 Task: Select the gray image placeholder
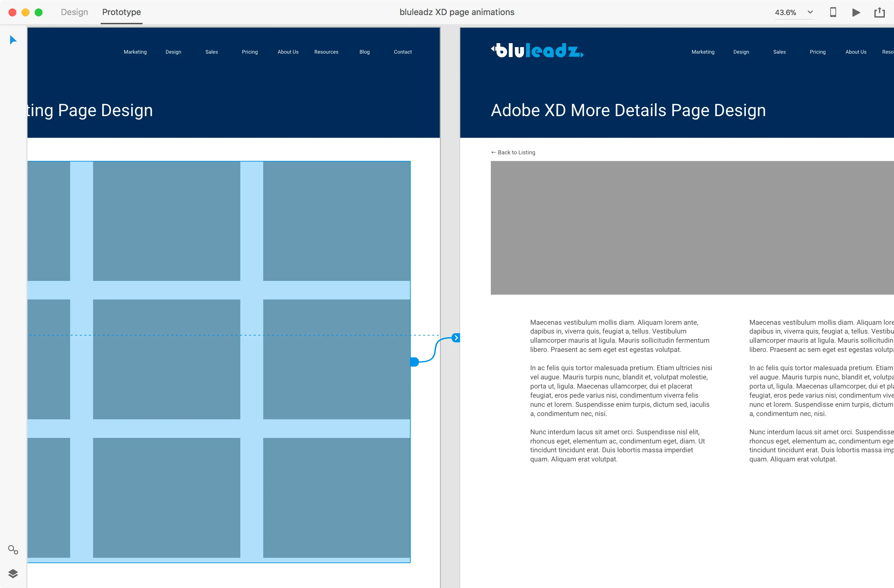[691, 227]
